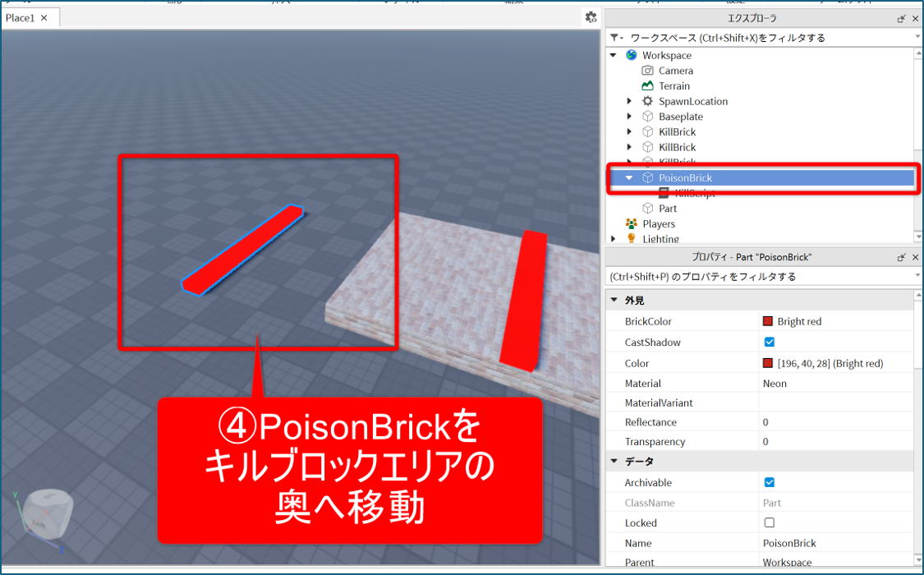The width and height of the screenshot is (924, 575).
Task: Uncheck the Archivable property checkbox
Action: (x=770, y=483)
